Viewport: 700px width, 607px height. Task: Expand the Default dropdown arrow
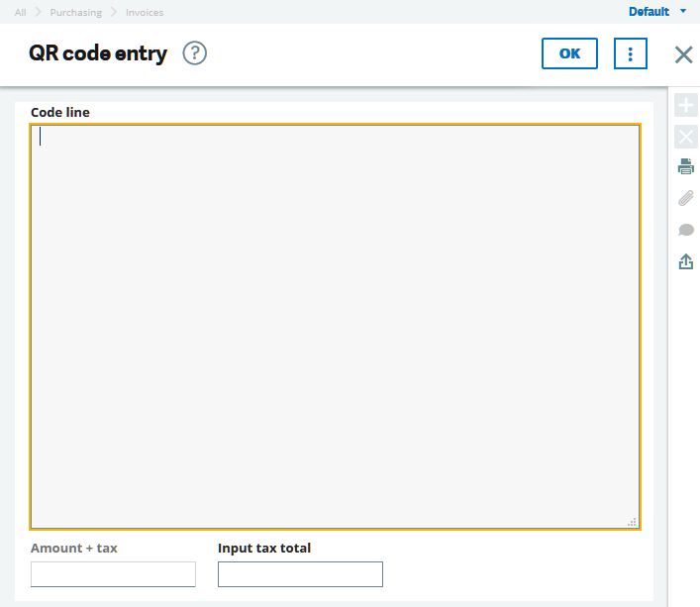click(683, 11)
